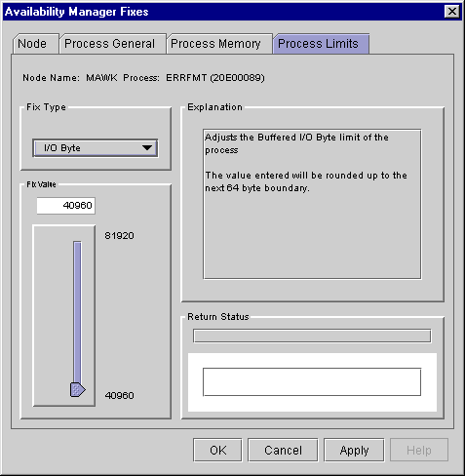Image resolution: width=465 pixels, height=476 pixels.
Task: Click the Fix Value field showing 40960
Action: coord(66,206)
